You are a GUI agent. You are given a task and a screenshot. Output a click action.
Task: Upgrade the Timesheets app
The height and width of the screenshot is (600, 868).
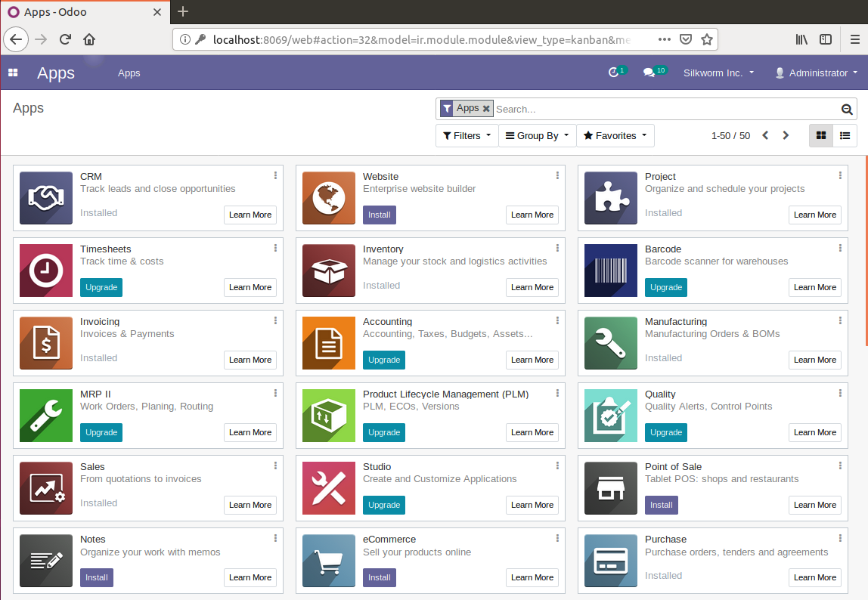pyautogui.click(x=101, y=287)
